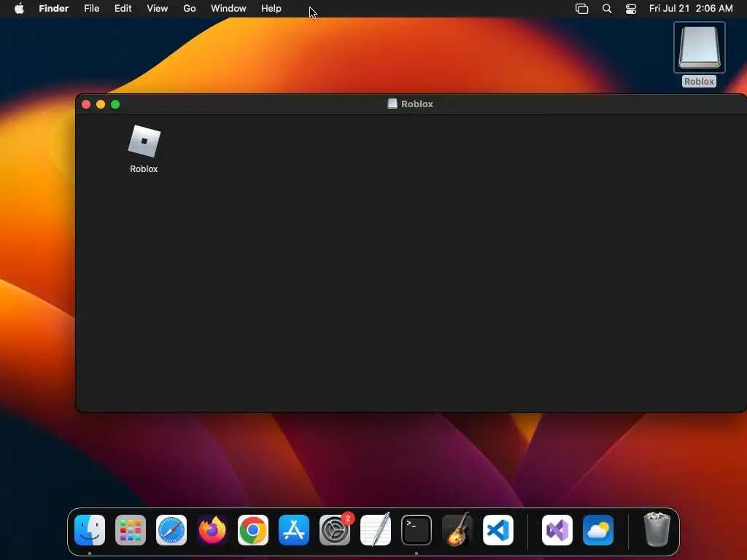This screenshot has height=560, width=747.
Task: Open the Weather app from the Dock
Action: tap(598, 530)
